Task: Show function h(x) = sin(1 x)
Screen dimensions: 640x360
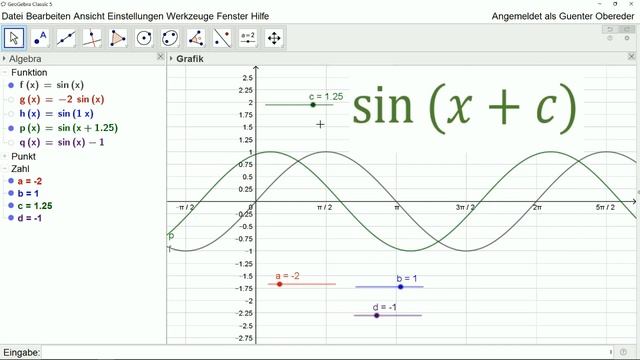Action: click(x=11, y=114)
